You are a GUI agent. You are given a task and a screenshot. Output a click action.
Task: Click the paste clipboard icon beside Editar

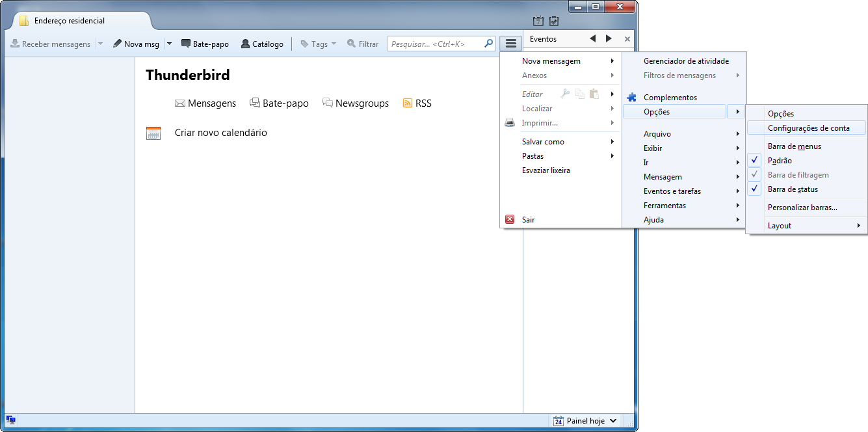coord(594,94)
